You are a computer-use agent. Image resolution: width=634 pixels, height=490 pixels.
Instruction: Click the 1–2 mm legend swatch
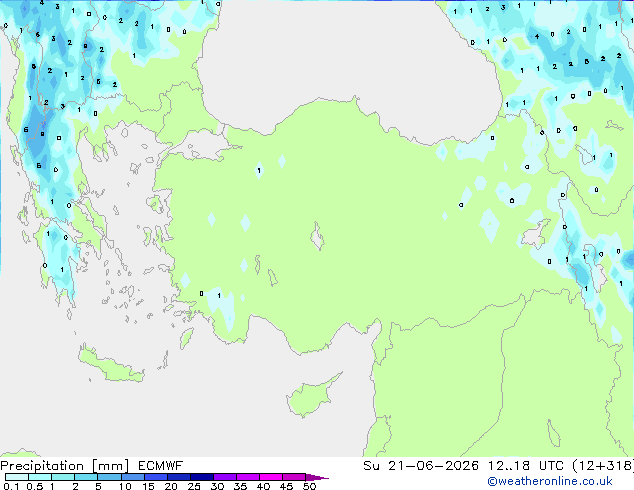pyautogui.click(x=63, y=477)
